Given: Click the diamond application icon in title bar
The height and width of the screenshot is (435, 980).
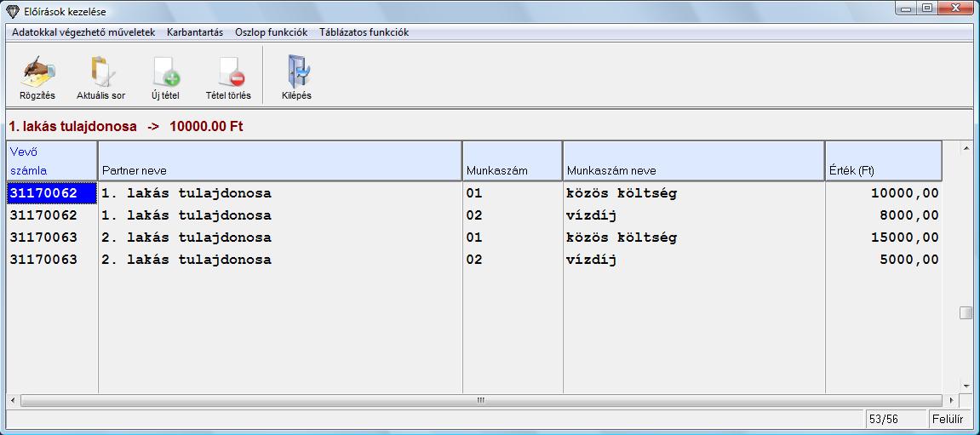Looking at the screenshot, I should pos(10,10).
